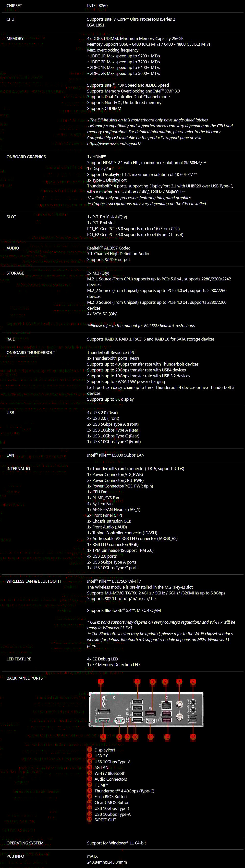Click the 'LGA 1851' socket text
Image resolution: width=245 pixels, height=868 pixels.
(96, 25)
